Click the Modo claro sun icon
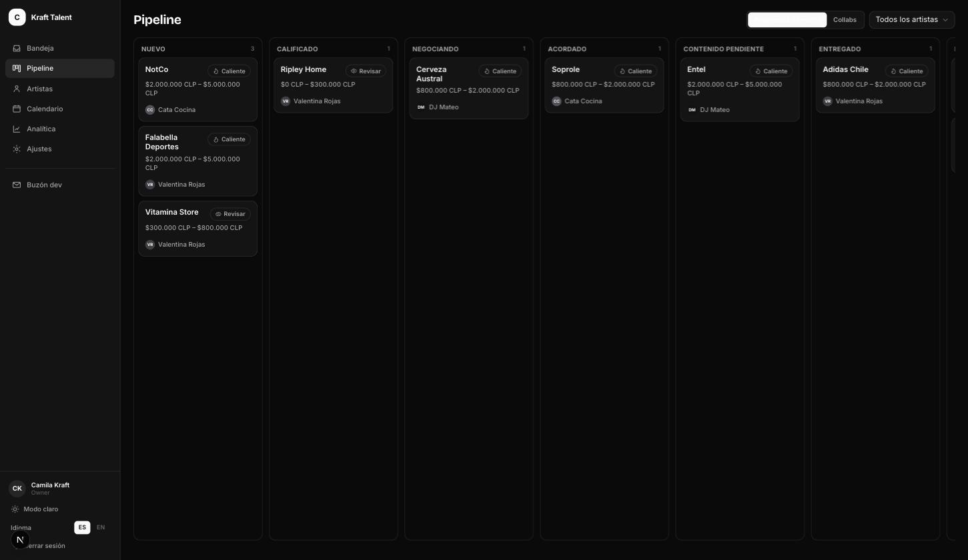Viewport: 968px width, 560px height. pyautogui.click(x=15, y=509)
